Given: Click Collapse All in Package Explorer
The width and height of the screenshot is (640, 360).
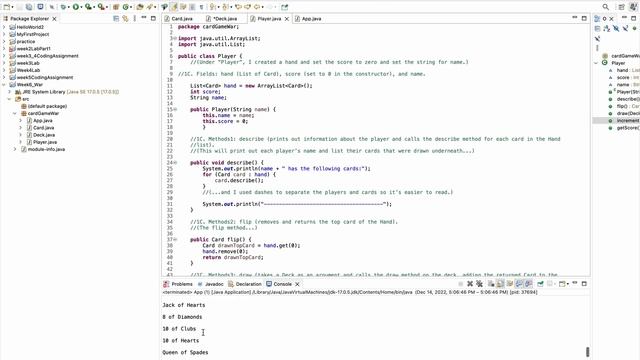Looking at the screenshot, I should tap(116, 18).
